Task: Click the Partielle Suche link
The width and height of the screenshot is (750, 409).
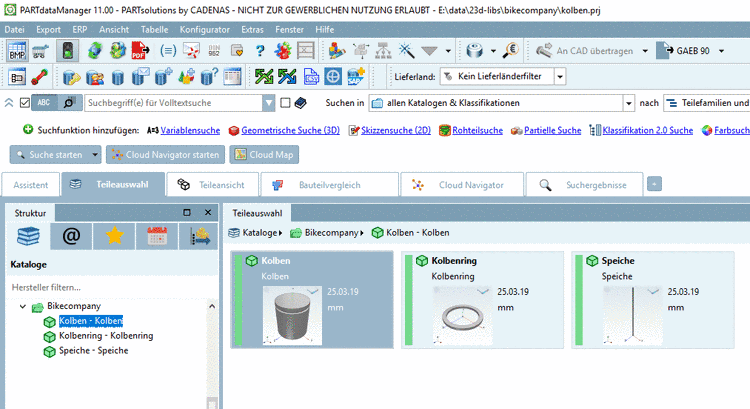Action: pos(552,130)
